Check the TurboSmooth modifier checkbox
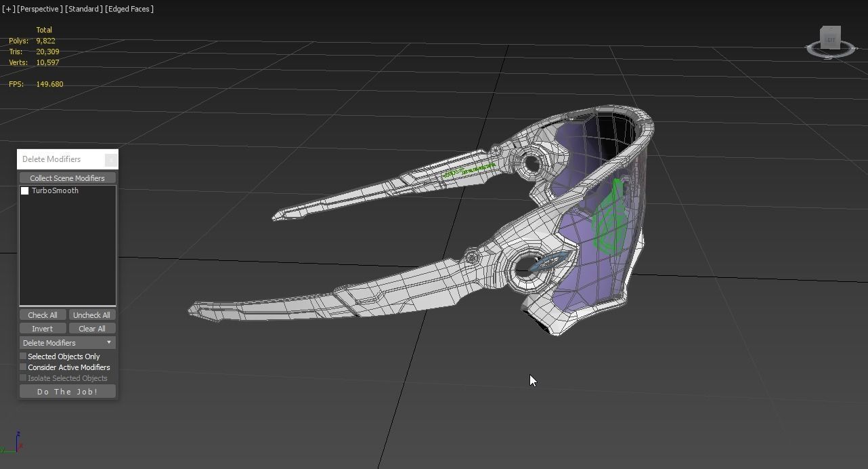The height and width of the screenshot is (469, 868). [25, 191]
